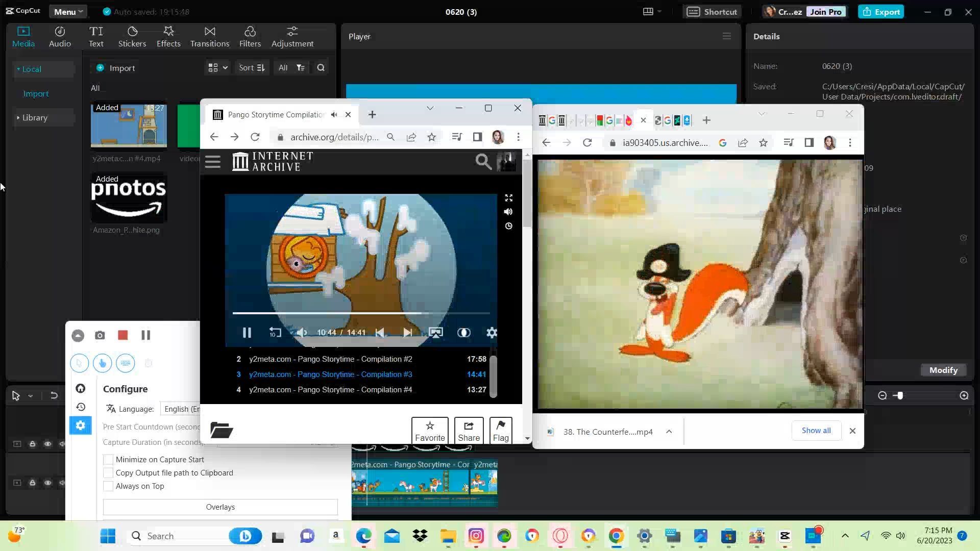
Task: Open the Stickers panel in CapCut
Action: pos(132,37)
